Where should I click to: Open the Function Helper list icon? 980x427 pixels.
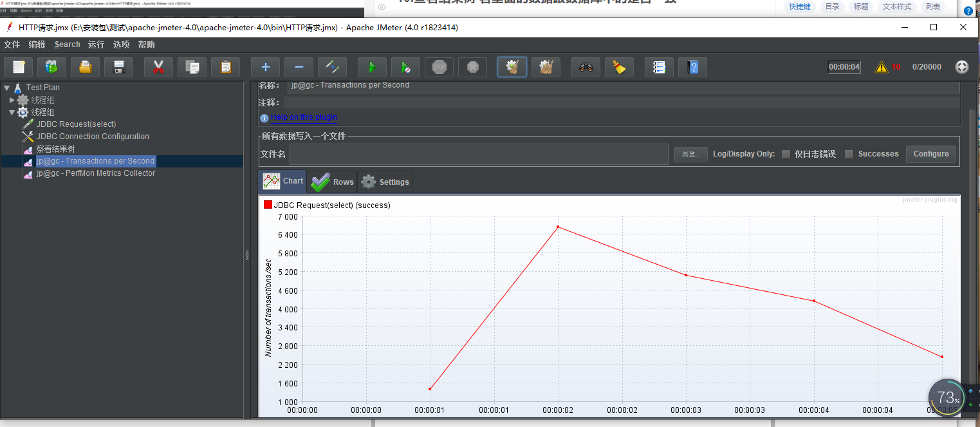[659, 67]
